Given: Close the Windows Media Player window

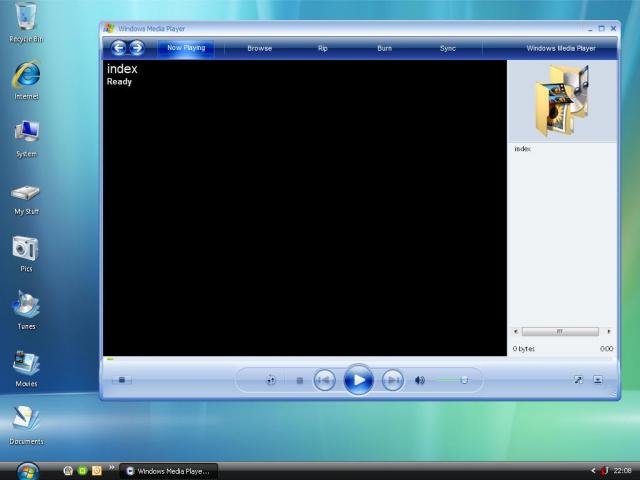Looking at the screenshot, I should tap(613, 28).
